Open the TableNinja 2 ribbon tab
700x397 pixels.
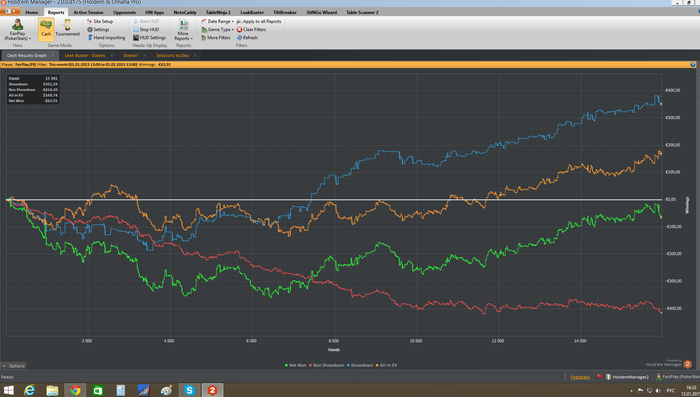point(218,12)
